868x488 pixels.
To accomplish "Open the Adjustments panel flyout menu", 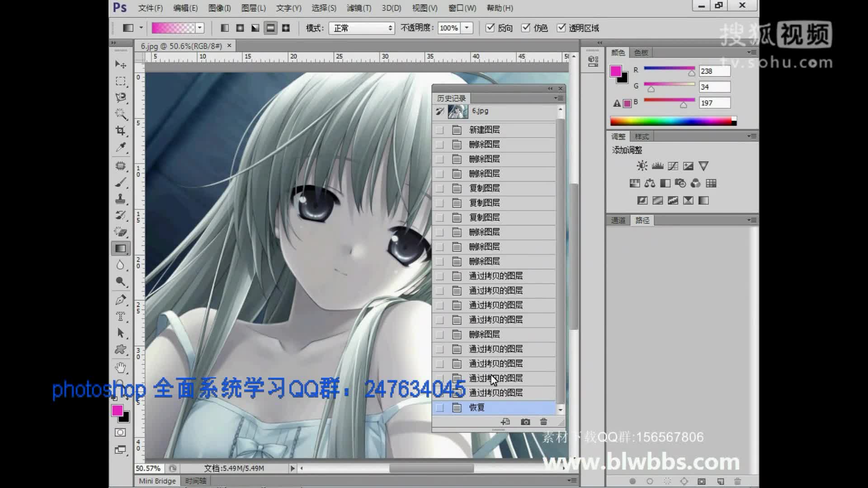I will (x=752, y=136).
